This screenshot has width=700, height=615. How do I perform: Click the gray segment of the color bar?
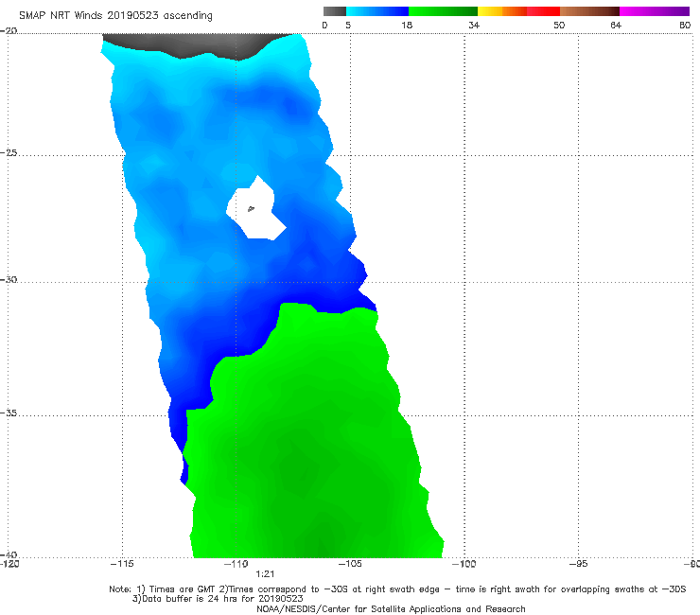335,11
